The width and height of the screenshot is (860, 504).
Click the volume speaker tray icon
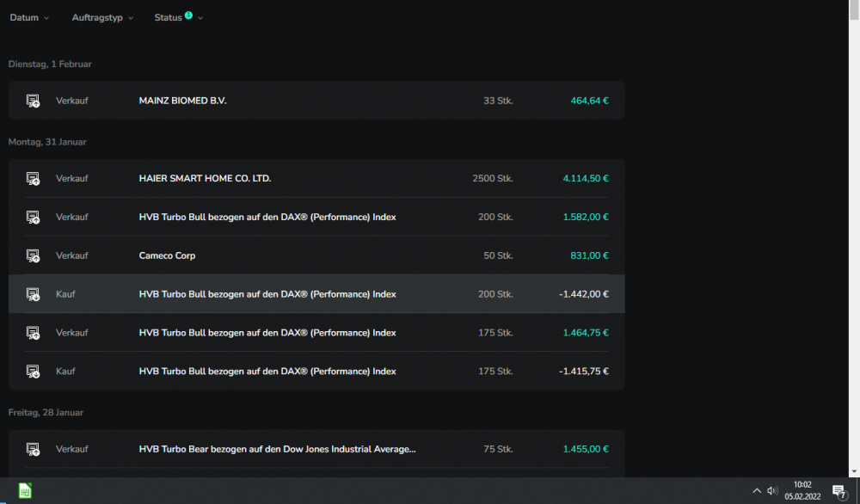[772, 491]
